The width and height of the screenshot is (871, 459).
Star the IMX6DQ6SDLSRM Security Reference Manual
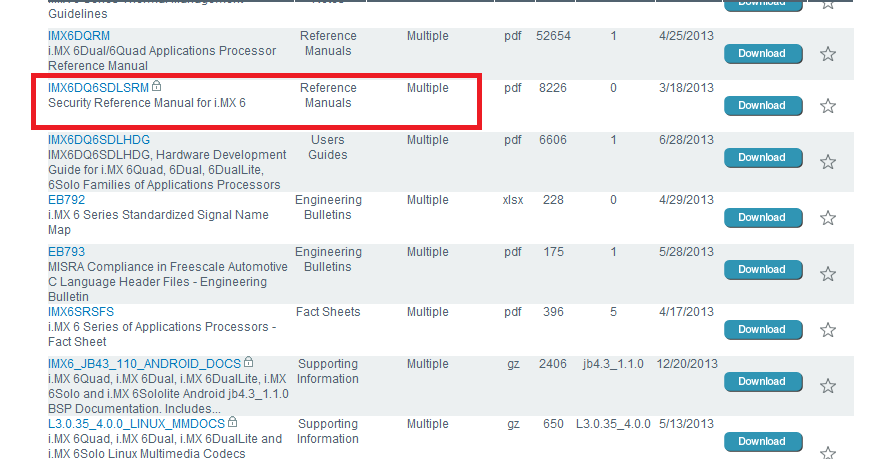tap(828, 106)
